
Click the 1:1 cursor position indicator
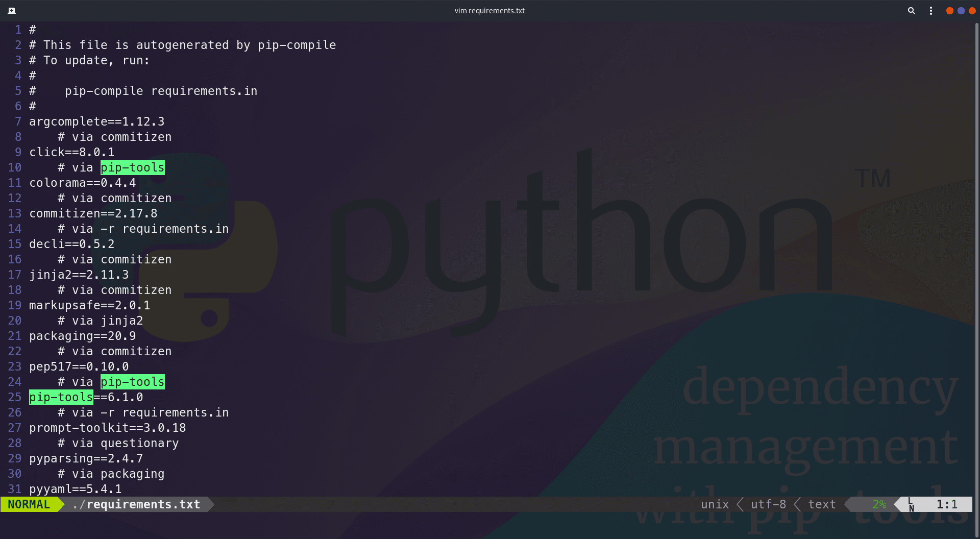(948, 504)
